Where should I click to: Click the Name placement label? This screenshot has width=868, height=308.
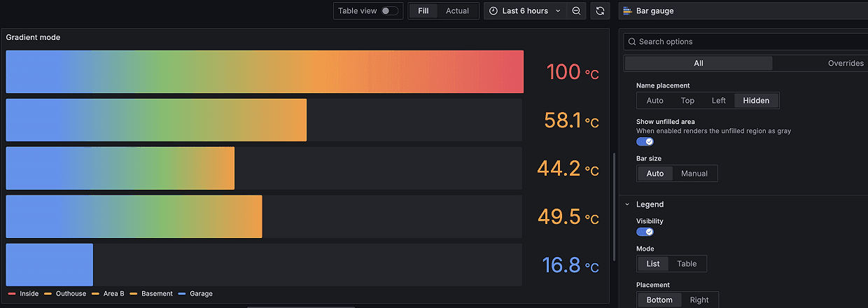click(663, 85)
